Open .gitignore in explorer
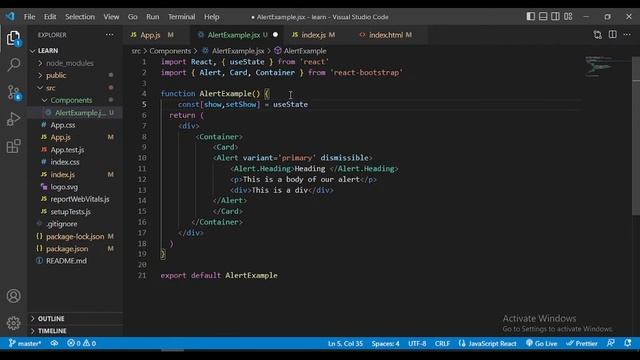640x360 pixels. pos(76,224)
